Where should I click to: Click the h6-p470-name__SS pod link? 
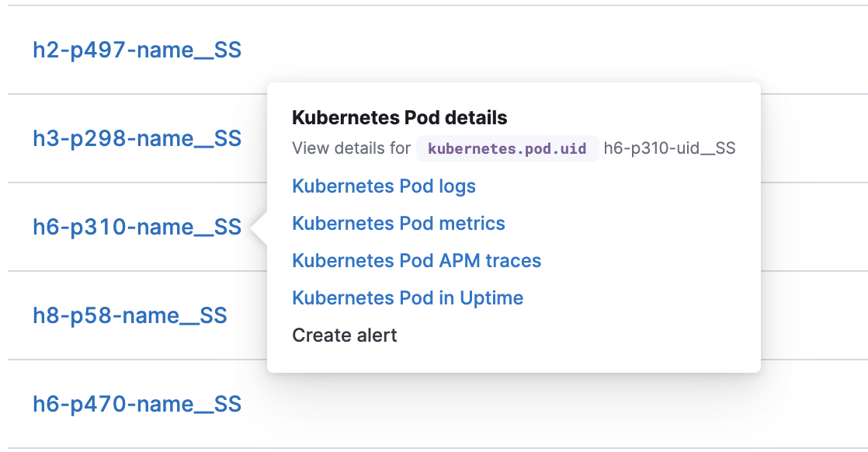pyautogui.click(x=137, y=404)
